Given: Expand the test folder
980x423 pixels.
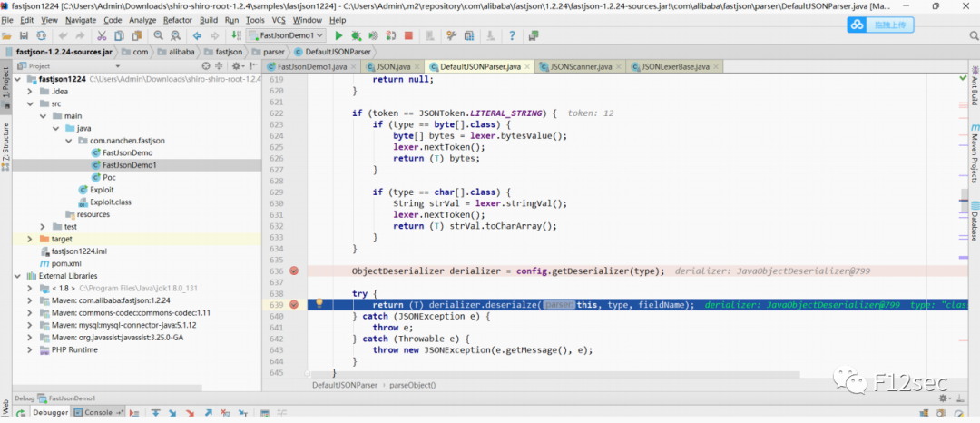Looking at the screenshot, I should coord(43,227).
